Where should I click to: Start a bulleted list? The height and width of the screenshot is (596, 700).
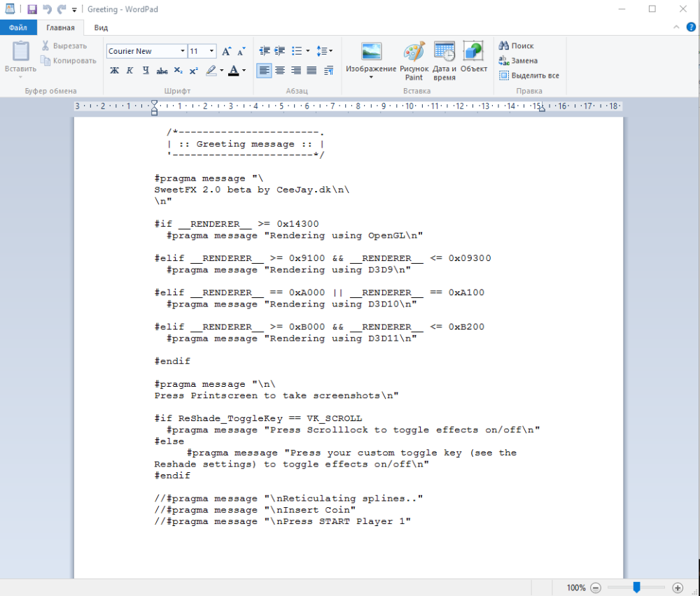(297, 51)
